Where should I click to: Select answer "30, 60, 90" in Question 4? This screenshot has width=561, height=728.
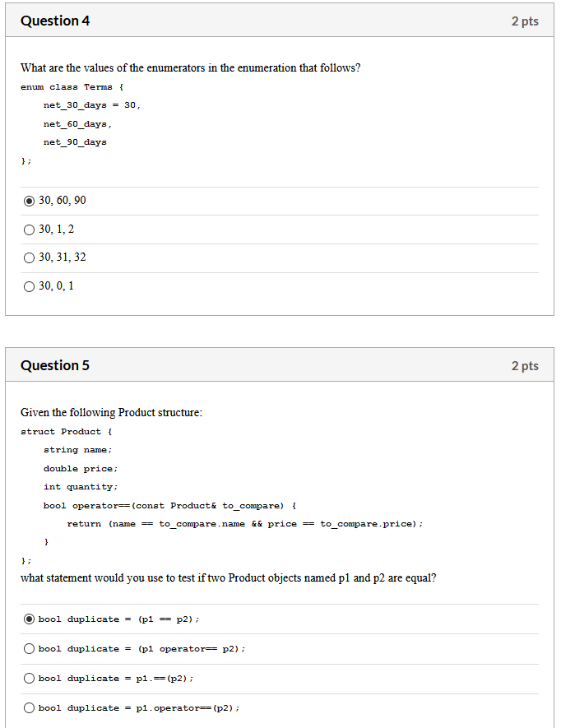29,200
